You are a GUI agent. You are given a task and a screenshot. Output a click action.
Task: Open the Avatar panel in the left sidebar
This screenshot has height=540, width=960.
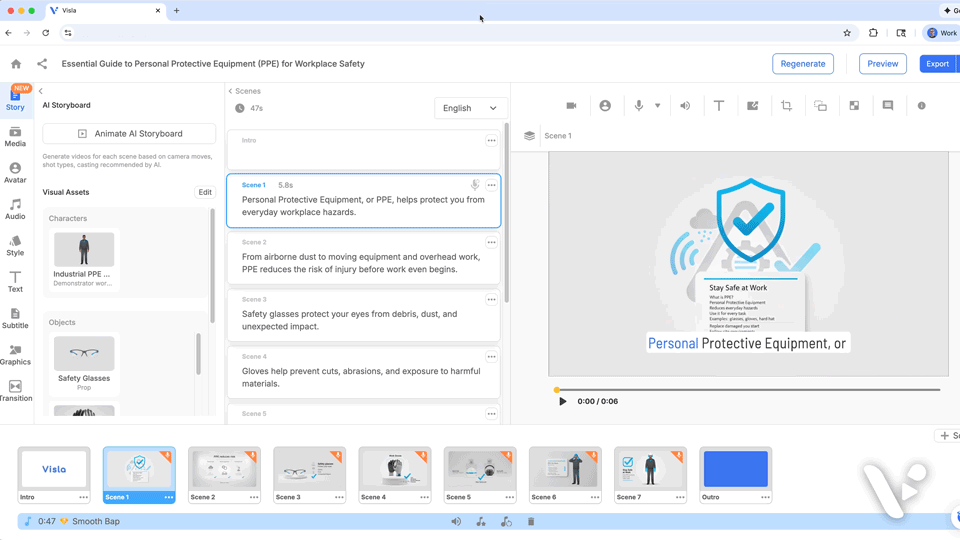[15, 173]
